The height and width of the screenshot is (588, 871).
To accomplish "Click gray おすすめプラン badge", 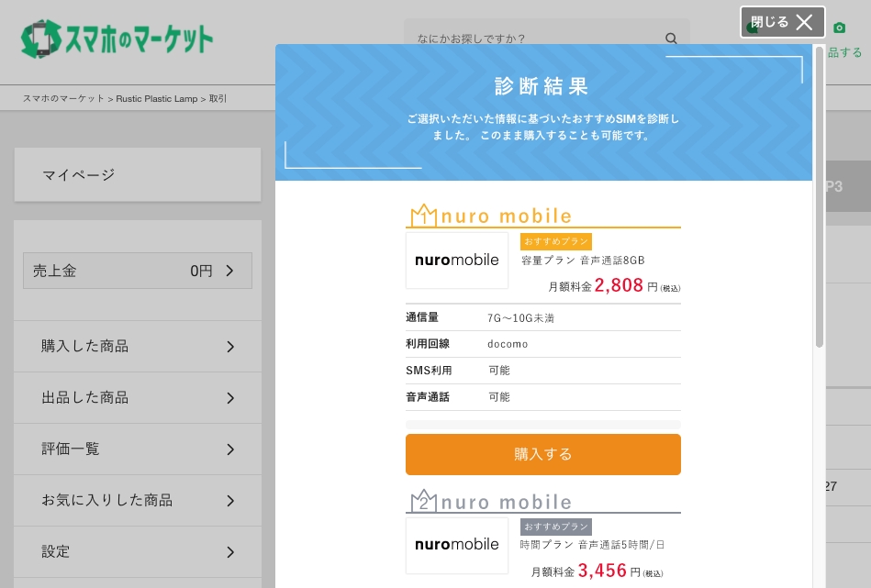I will tap(556, 527).
